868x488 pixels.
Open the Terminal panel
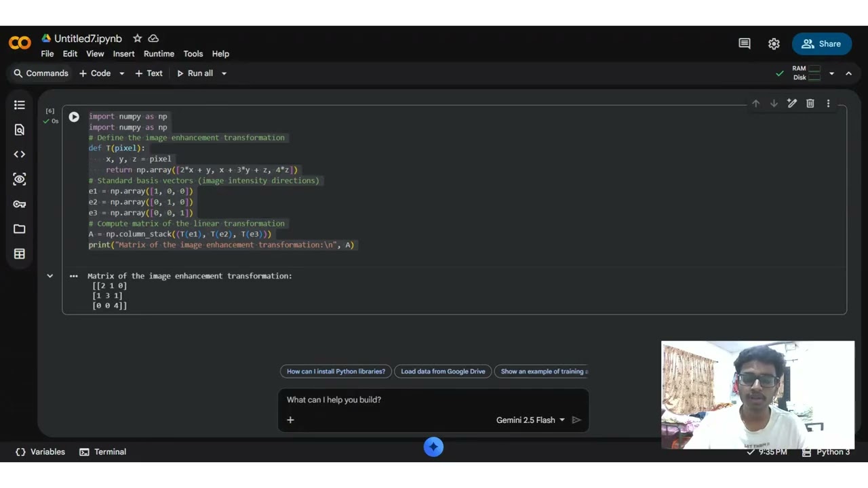coord(102,452)
